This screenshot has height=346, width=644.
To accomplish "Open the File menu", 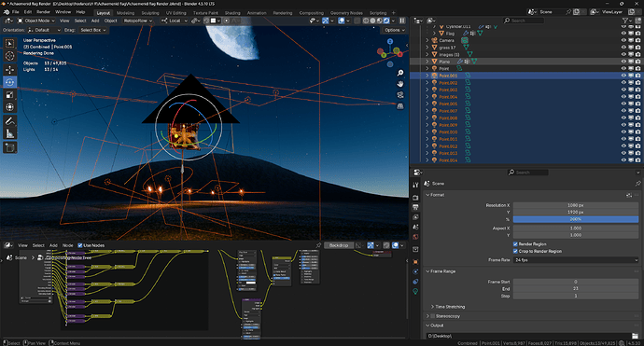I will tap(15, 12).
